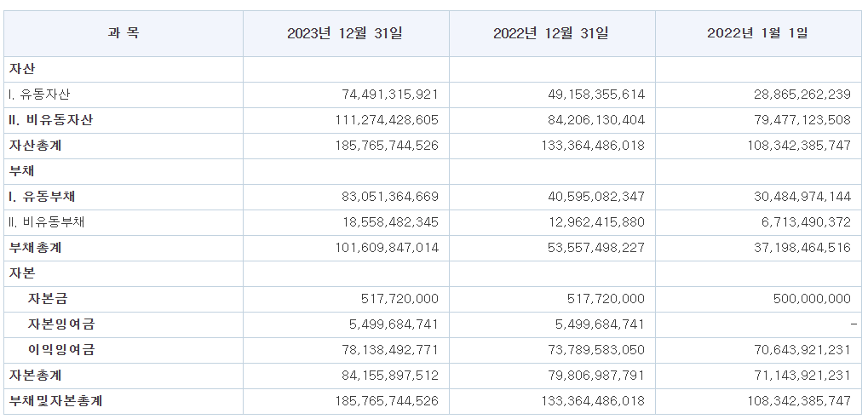This screenshot has height=419, width=868.
Task: Select the value 78,138,492,771
Action: 390,350
